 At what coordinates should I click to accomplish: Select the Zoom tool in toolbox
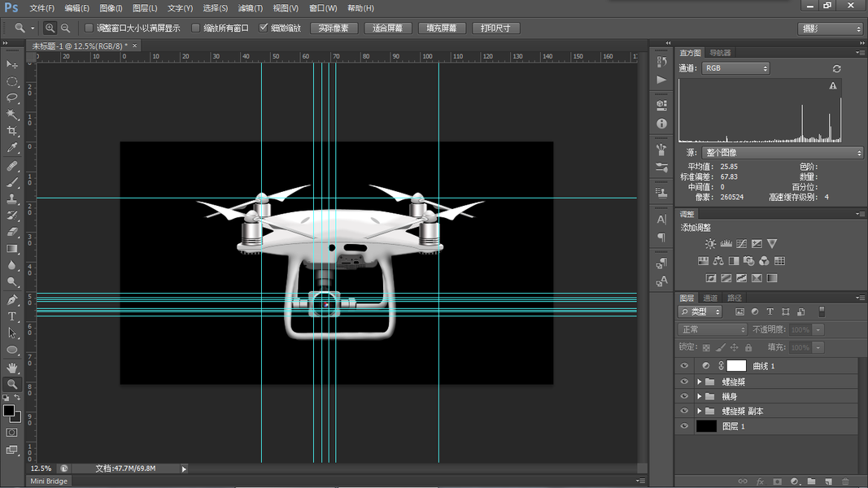11,384
